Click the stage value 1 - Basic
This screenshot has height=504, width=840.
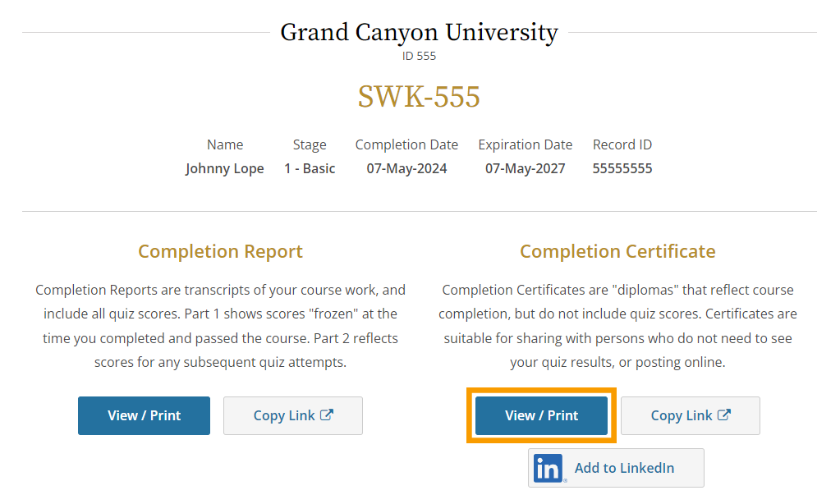pos(310,168)
